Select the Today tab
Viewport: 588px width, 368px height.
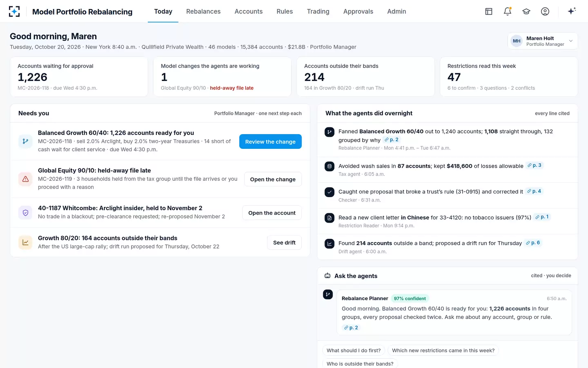[163, 11]
